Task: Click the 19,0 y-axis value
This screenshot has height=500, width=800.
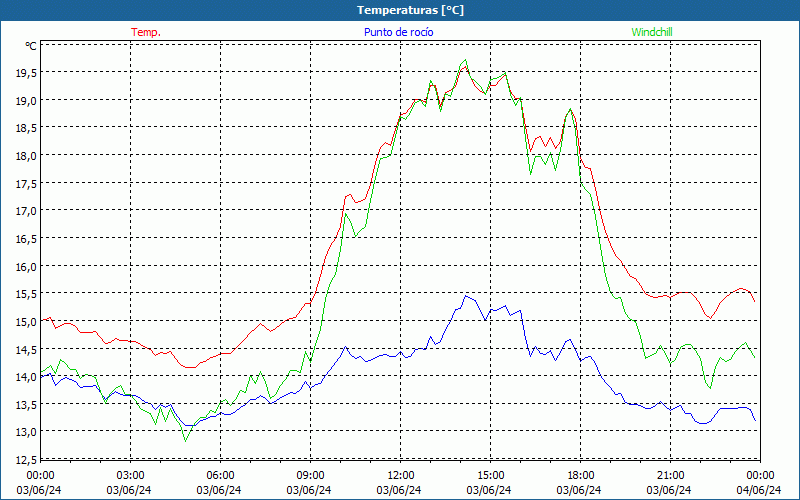Action: (26, 101)
